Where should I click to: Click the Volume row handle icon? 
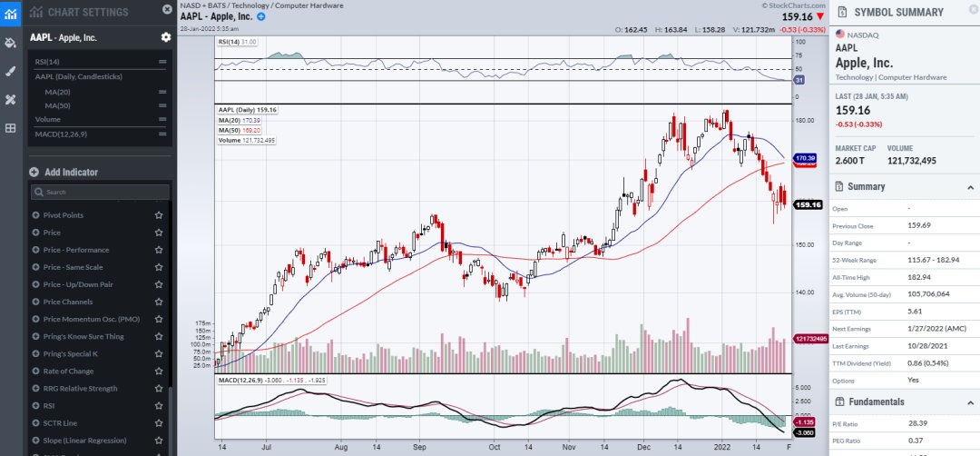click(162, 119)
